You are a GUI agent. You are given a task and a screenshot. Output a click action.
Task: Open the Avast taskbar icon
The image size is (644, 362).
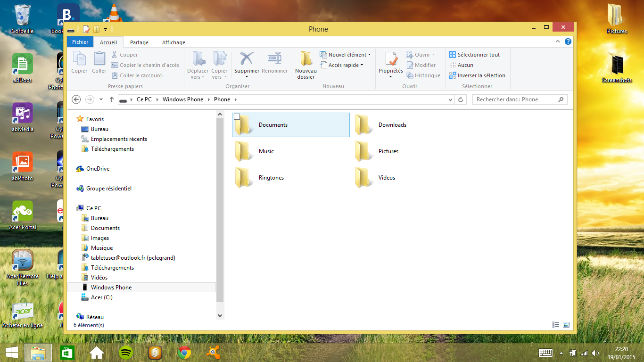[213, 353]
